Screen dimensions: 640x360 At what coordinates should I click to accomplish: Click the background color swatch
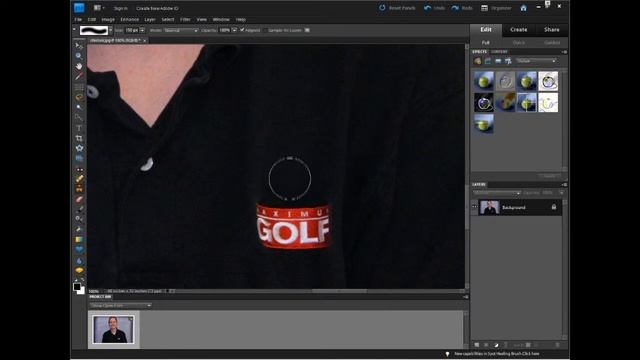point(82,291)
